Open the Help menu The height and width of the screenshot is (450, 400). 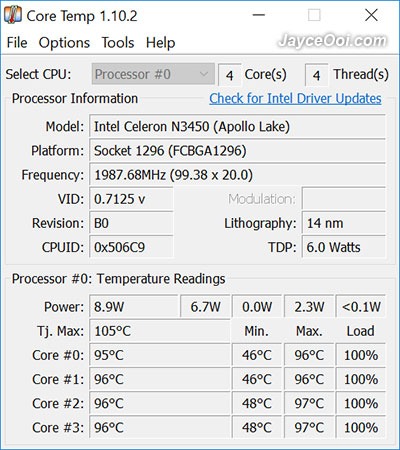click(x=160, y=43)
